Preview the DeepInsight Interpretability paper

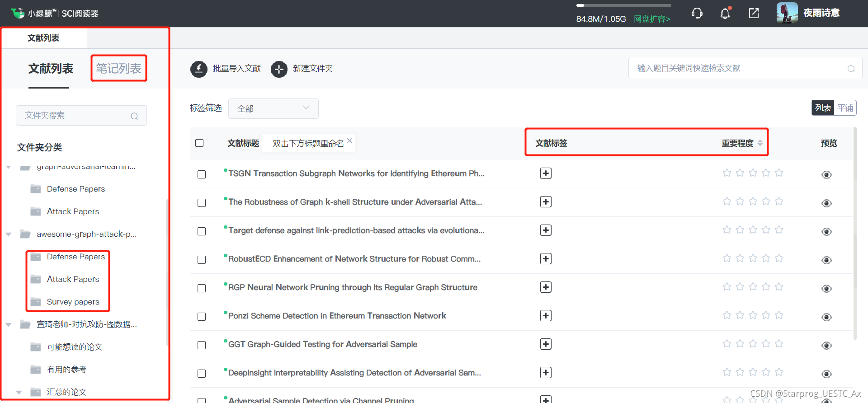826,374
